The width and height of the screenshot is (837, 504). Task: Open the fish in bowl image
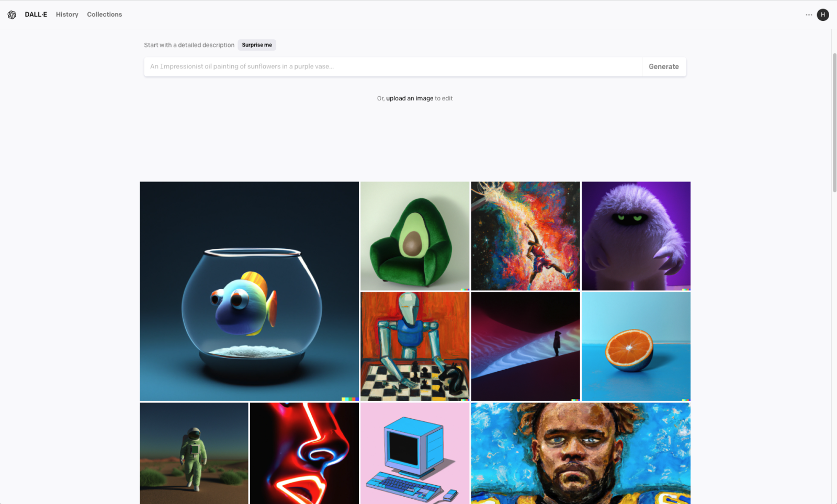[249, 291]
